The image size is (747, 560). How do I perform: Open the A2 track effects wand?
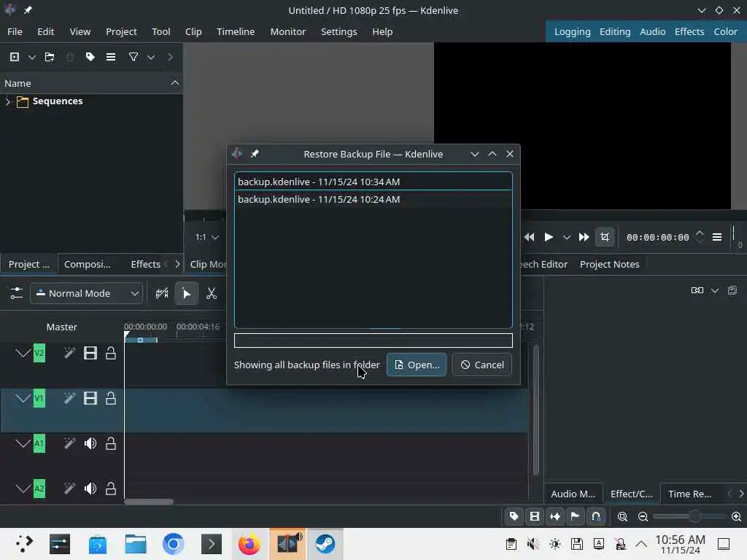(69, 489)
